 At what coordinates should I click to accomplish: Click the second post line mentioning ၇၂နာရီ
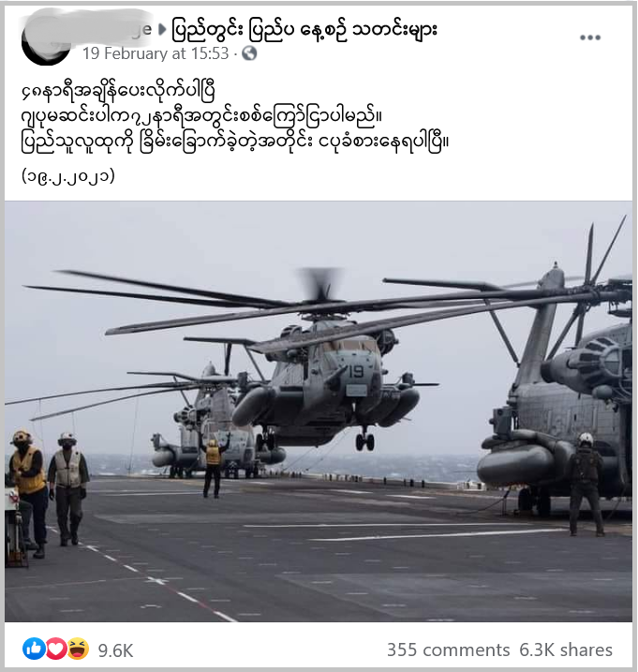point(201,116)
